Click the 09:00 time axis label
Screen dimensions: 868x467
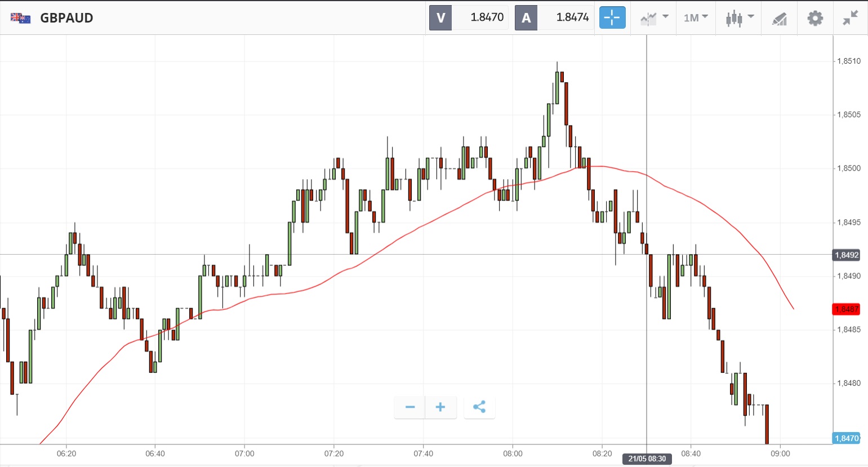(780, 453)
